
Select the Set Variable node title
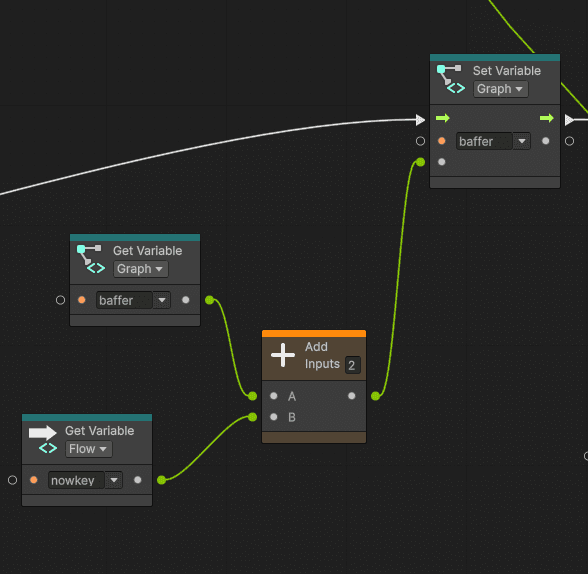507,71
